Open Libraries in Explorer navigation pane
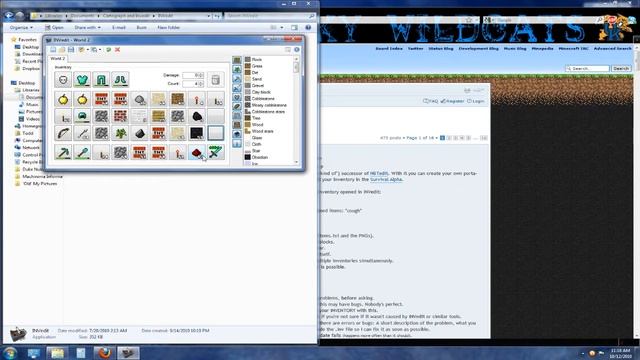The height and width of the screenshot is (360, 640). point(28,90)
